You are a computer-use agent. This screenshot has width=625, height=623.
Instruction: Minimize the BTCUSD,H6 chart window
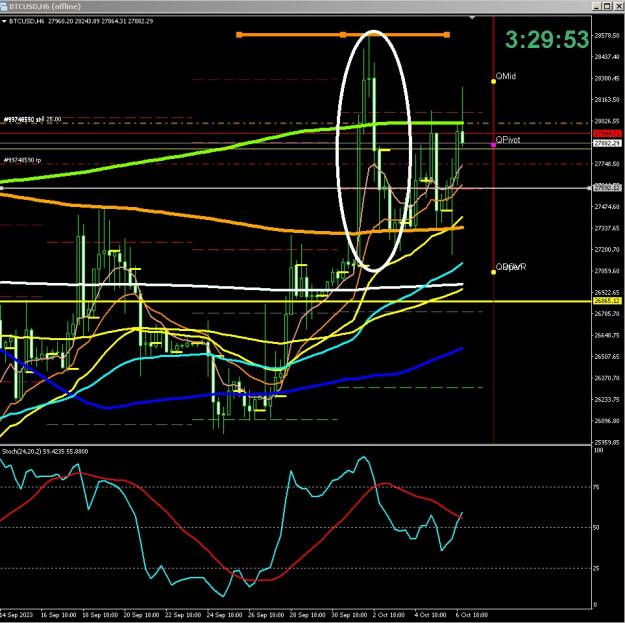[x=597, y=6]
